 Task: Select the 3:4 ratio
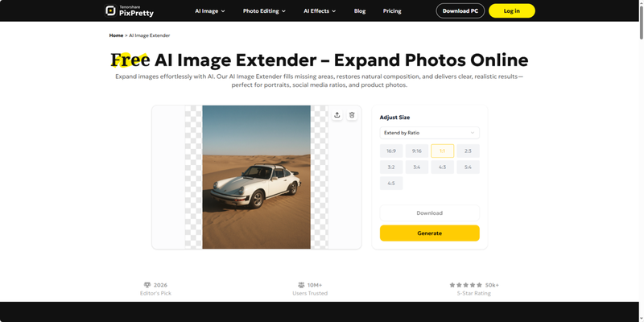click(x=417, y=167)
